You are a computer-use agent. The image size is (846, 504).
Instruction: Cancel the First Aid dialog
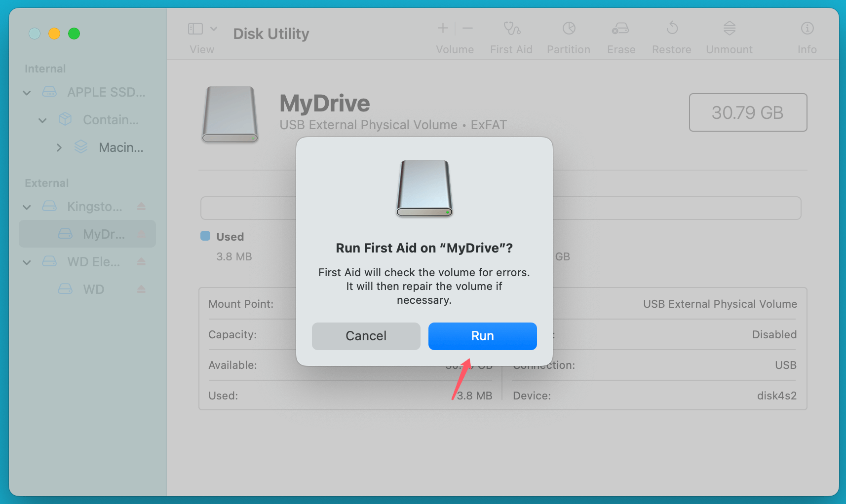point(366,336)
